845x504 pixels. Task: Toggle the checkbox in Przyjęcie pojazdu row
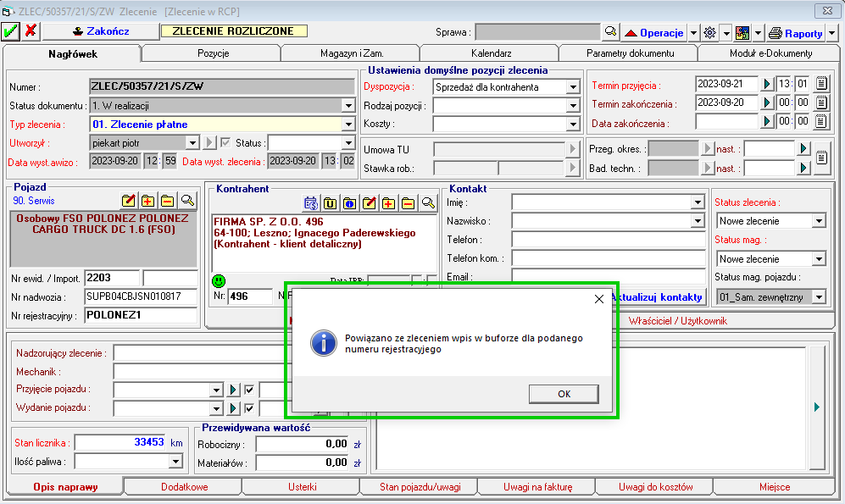click(x=249, y=390)
